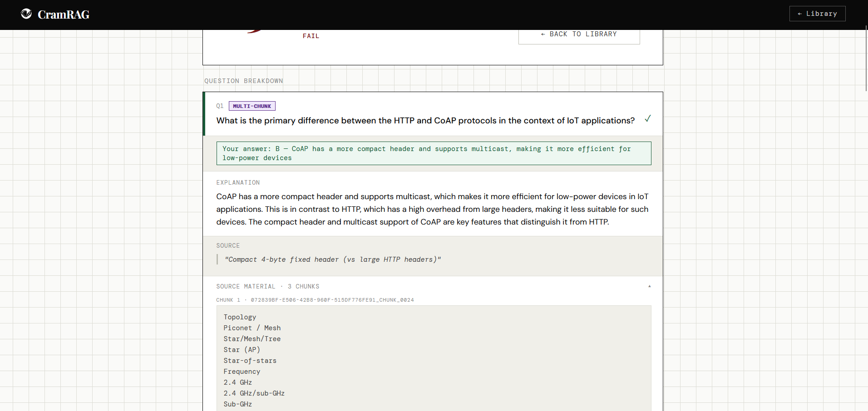Click the quoted source 'Compact 4-byte fixed header'

pos(333,259)
